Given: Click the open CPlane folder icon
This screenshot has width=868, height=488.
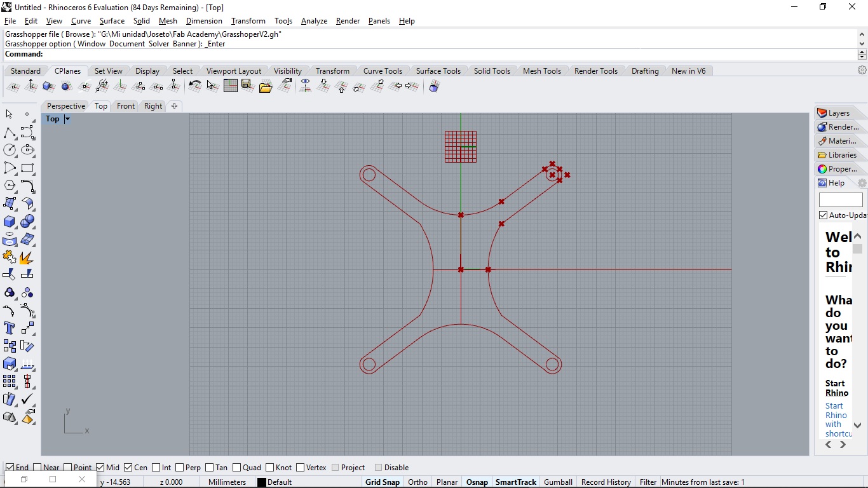Looking at the screenshot, I should (266, 86).
